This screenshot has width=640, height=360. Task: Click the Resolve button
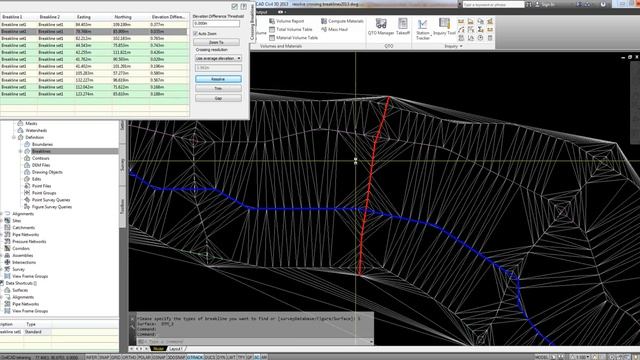click(x=218, y=79)
